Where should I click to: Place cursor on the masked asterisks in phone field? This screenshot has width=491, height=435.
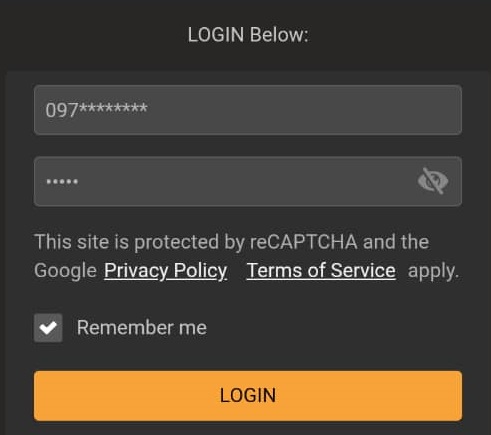pyautogui.click(x=113, y=108)
